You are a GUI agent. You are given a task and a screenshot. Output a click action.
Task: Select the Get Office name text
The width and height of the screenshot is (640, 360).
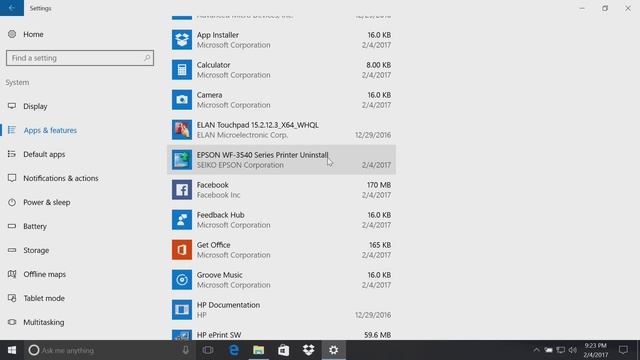[213, 245]
